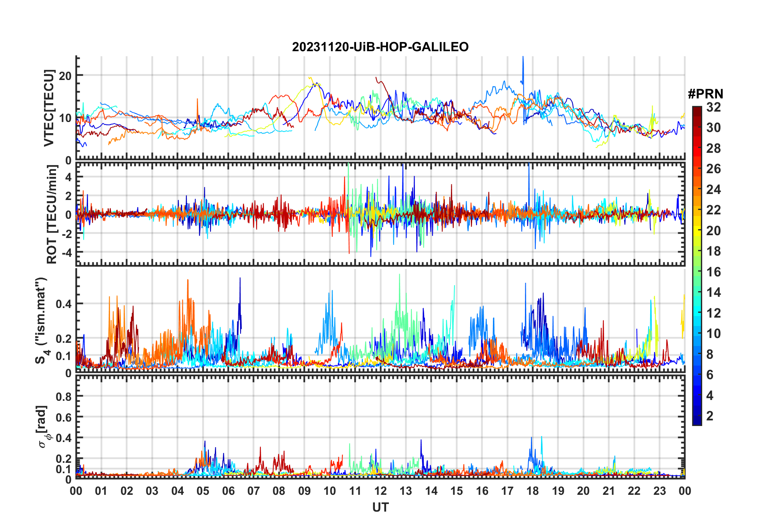Select the 30 label on the PRN colorbar
761x532 pixels.
(713, 128)
